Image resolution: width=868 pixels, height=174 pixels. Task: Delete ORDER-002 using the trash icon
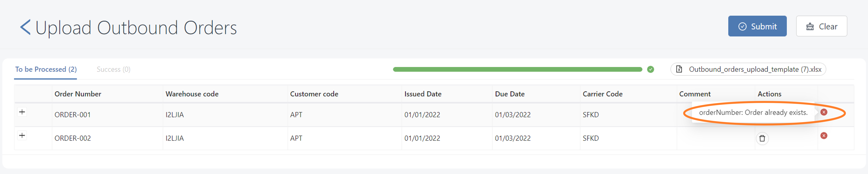762,138
